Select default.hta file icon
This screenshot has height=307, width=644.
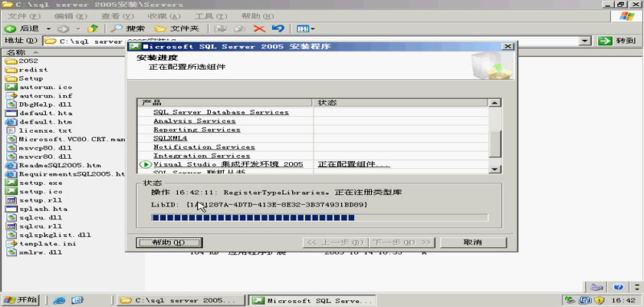click(x=11, y=113)
